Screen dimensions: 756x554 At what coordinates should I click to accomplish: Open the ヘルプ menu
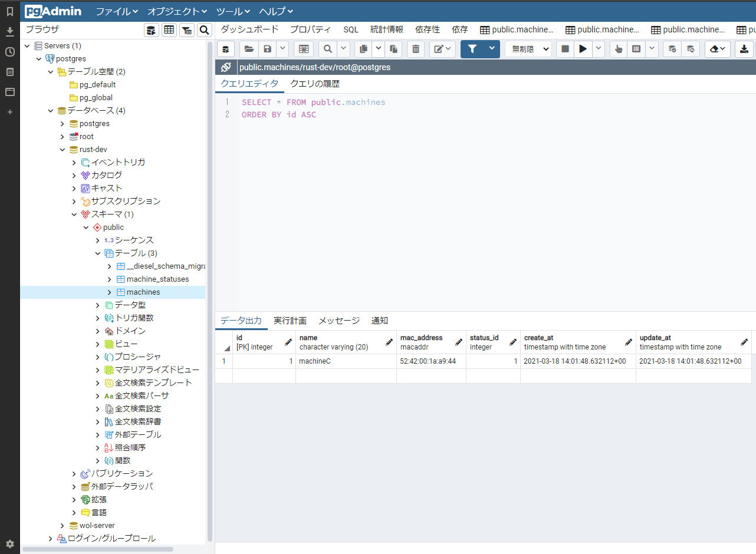(x=276, y=11)
